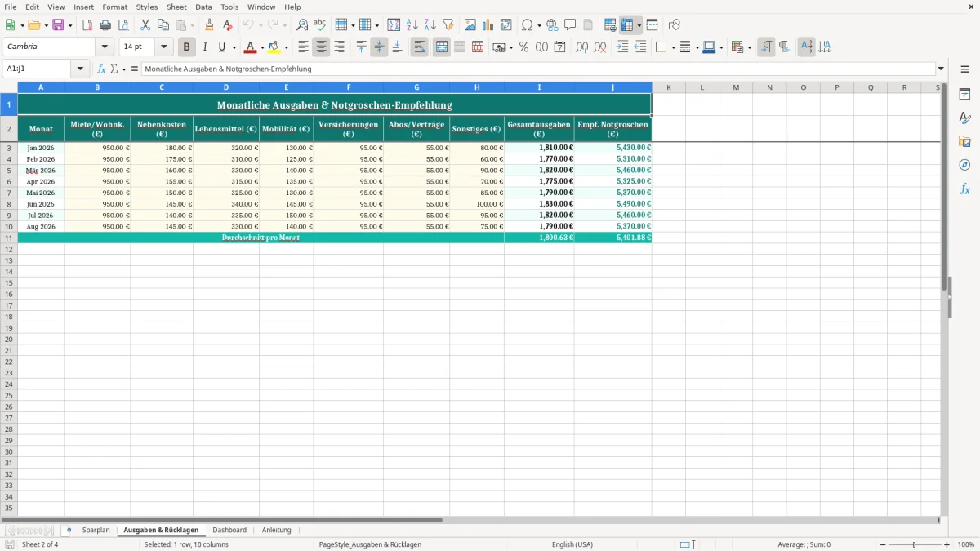Select column header K
The height and width of the screenshot is (551, 980).
coord(668,87)
